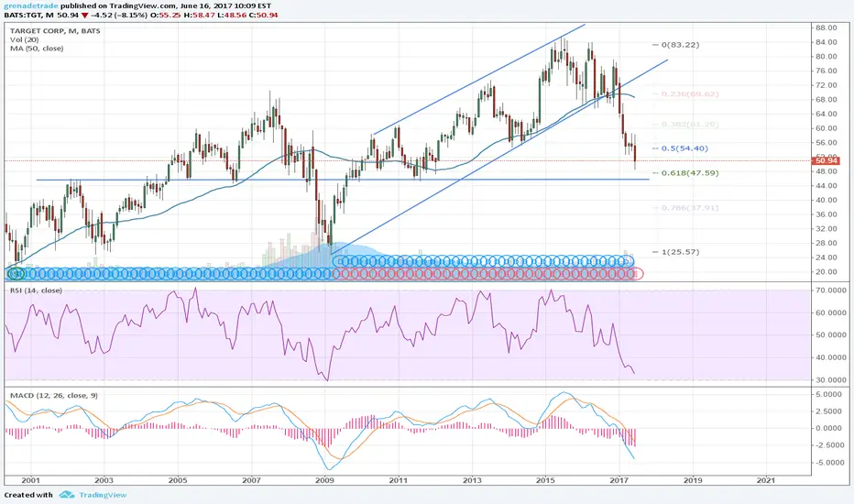Open the TradingView link beside the logo

tap(103, 495)
